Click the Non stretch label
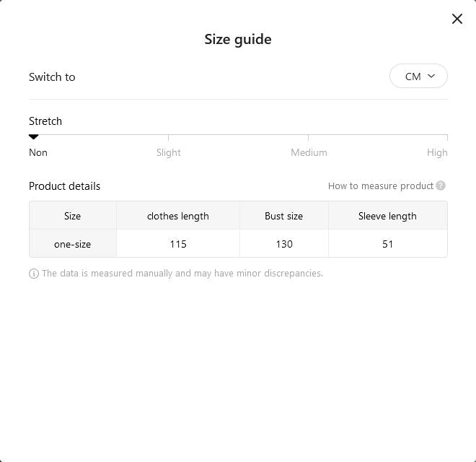Screen dimensions: 476x462 38,152
